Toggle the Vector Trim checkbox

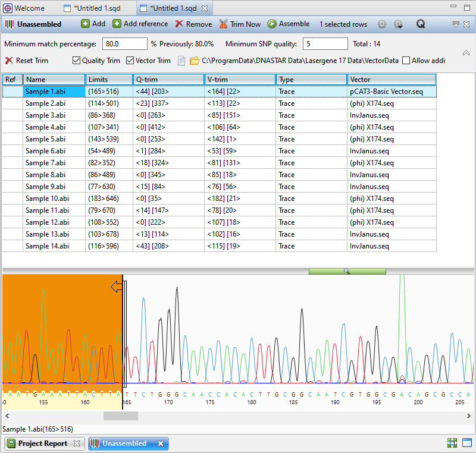coord(130,61)
